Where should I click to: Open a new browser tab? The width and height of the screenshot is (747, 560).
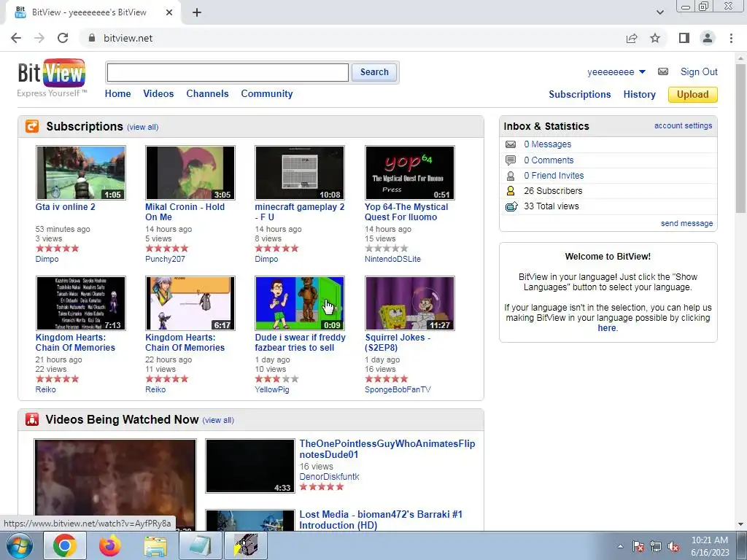pos(197,12)
